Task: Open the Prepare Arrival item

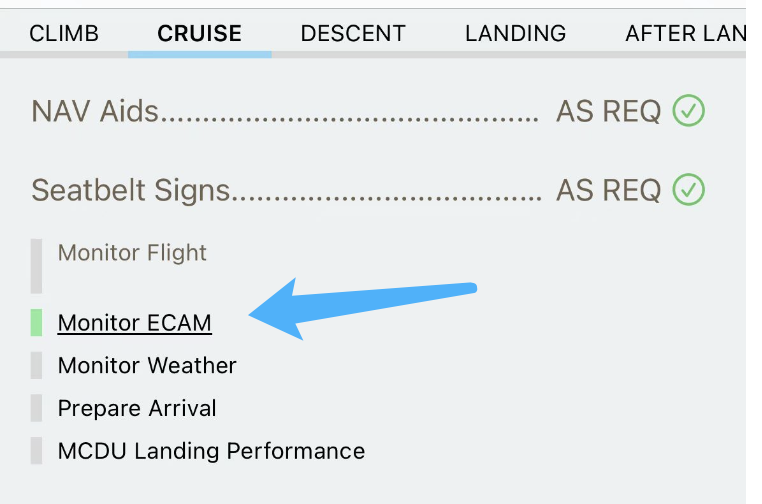Action: pyautogui.click(x=137, y=408)
